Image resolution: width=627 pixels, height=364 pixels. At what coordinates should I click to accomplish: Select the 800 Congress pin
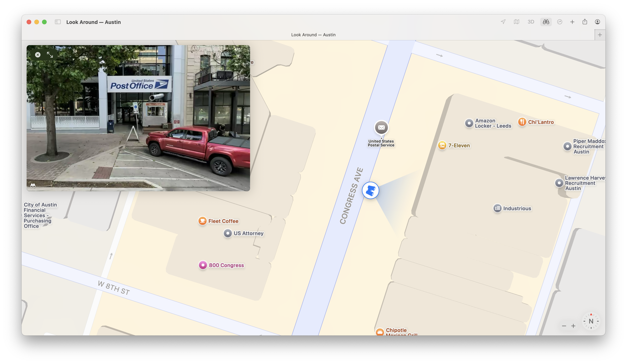[203, 265]
